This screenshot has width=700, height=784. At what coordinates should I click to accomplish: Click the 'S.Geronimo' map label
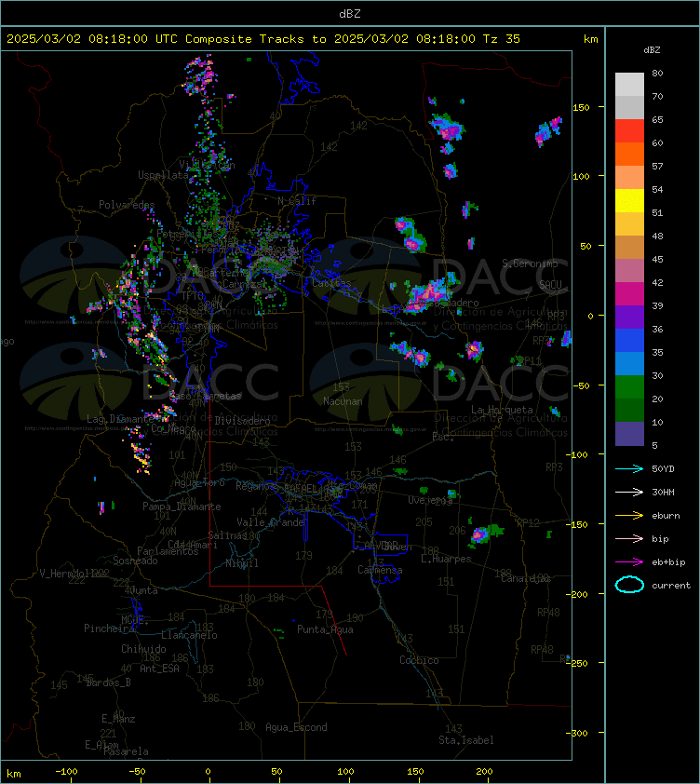click(530, 264)
